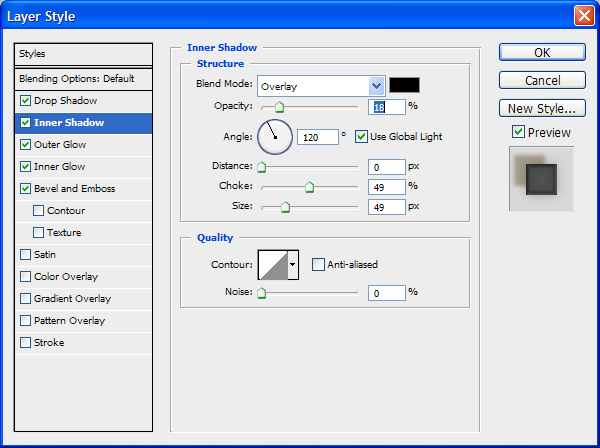Viewport: 600px width, 448px height.
Task: Enable the Anti-aliased checkbox
Action: [318, 264]
